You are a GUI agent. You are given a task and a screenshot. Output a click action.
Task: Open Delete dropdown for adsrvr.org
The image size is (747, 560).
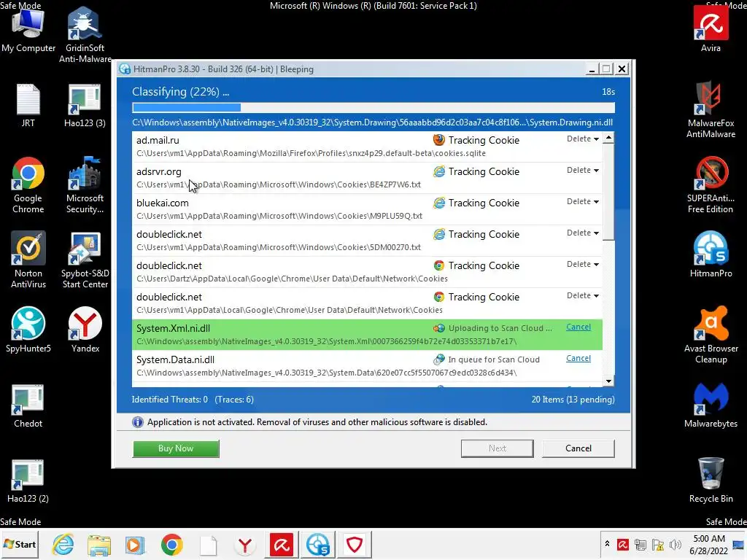point(583,170)
